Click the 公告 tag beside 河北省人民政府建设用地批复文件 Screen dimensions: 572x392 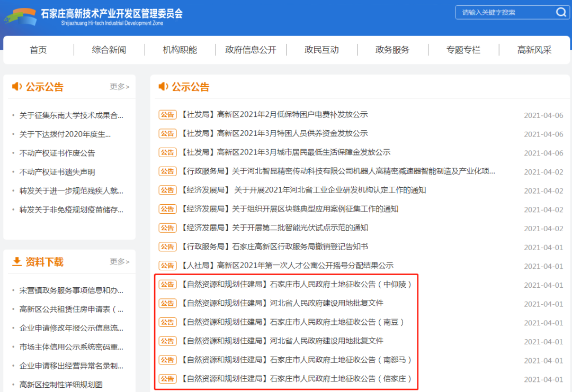tap(167, 304)
